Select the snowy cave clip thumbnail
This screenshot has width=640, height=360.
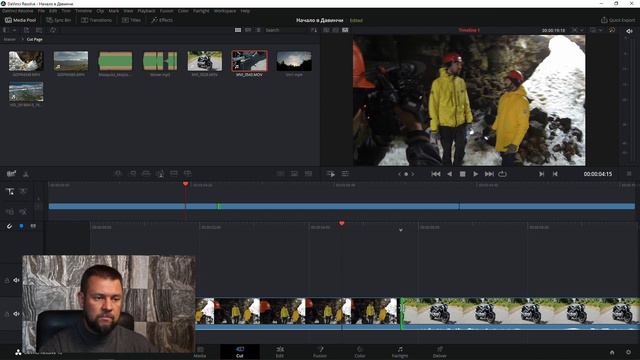pyautogui.click(x=26, y=61)
